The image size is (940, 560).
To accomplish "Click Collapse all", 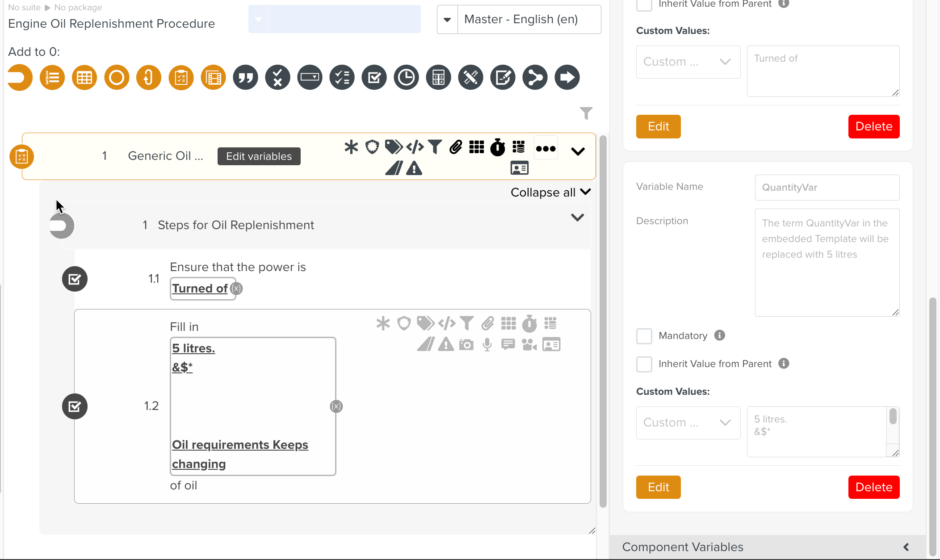I will pyautogui.click(x=550, y=192).
